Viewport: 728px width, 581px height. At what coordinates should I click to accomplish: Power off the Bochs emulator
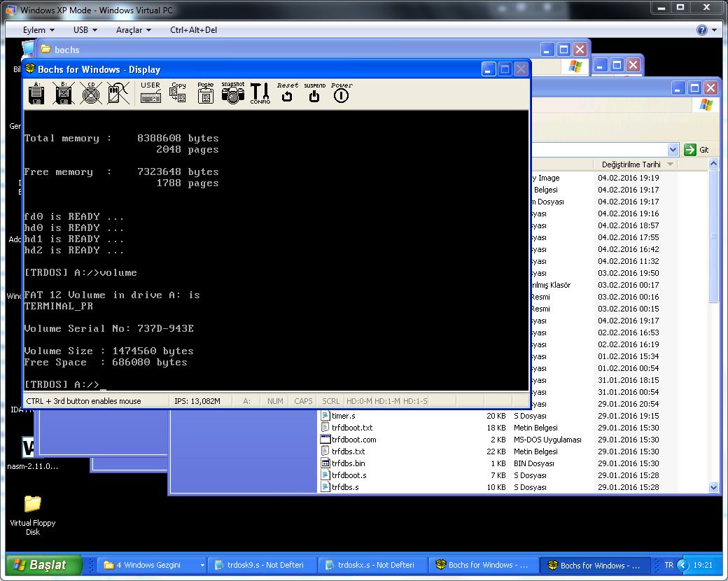[342, 92]
